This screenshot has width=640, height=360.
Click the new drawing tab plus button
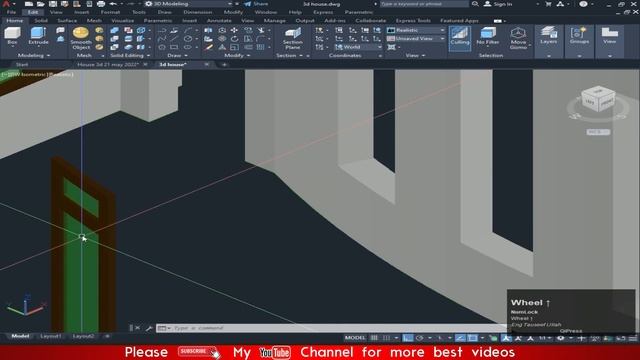click(x=224, y=64)
